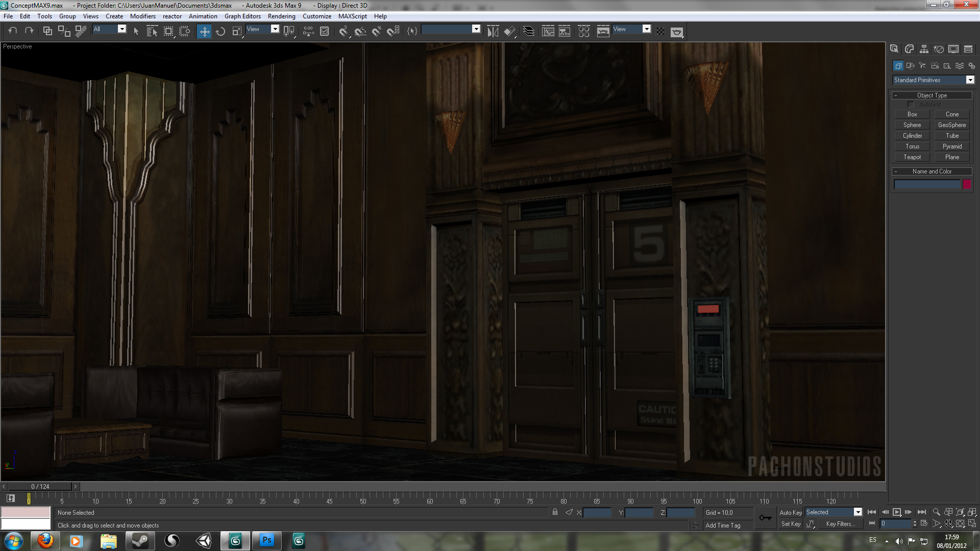The image size is (980, 551).
Task: Open the All selection filter dropdown
Action: (121, 29)
